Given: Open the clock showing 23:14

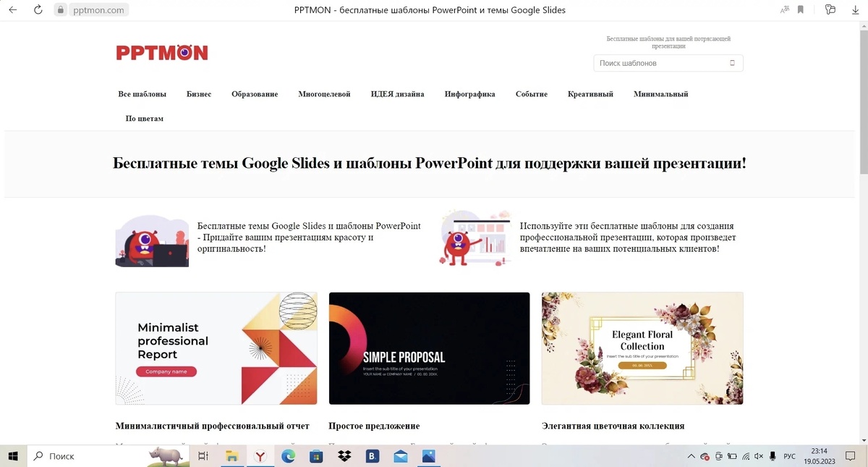Looking at the screenshot, I should click(819, 456).
